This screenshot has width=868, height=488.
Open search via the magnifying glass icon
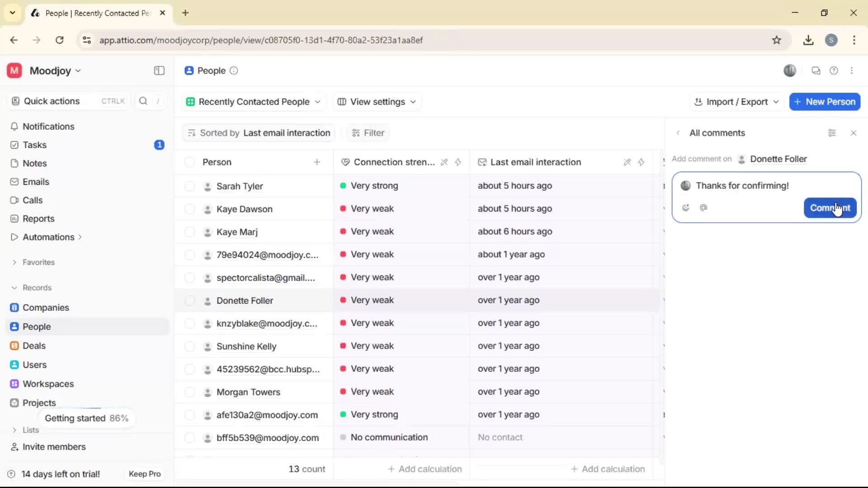(143, 101)
